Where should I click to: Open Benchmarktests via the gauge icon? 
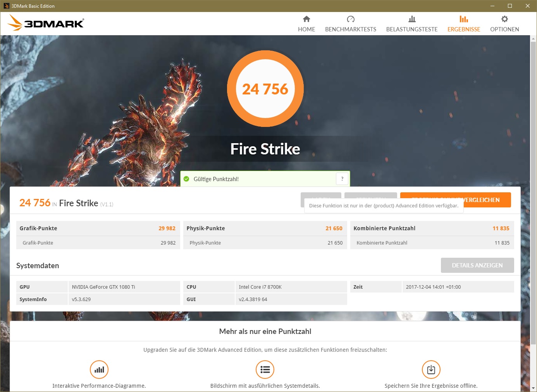pyautogui.click(x=351, y=19)
